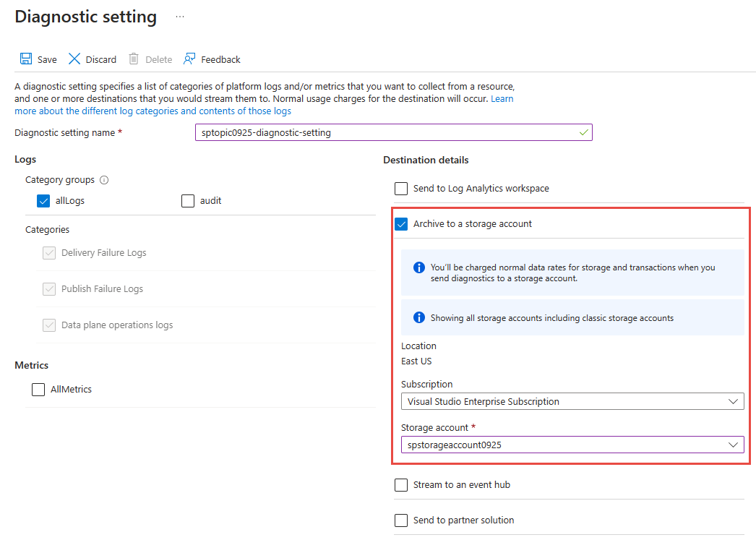This screenshot has height=540, width=756.
Task: Enable Stream to an event hub
Action: point(401,484)
